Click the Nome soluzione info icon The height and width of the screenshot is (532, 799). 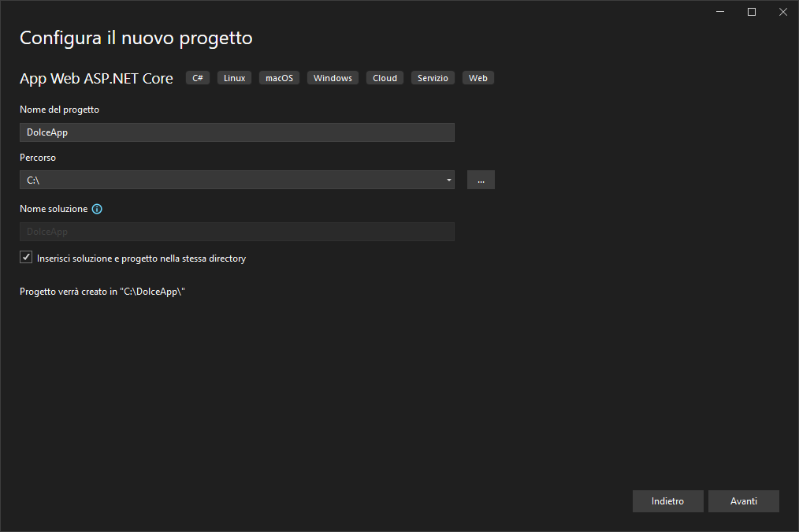coord(97,209)
